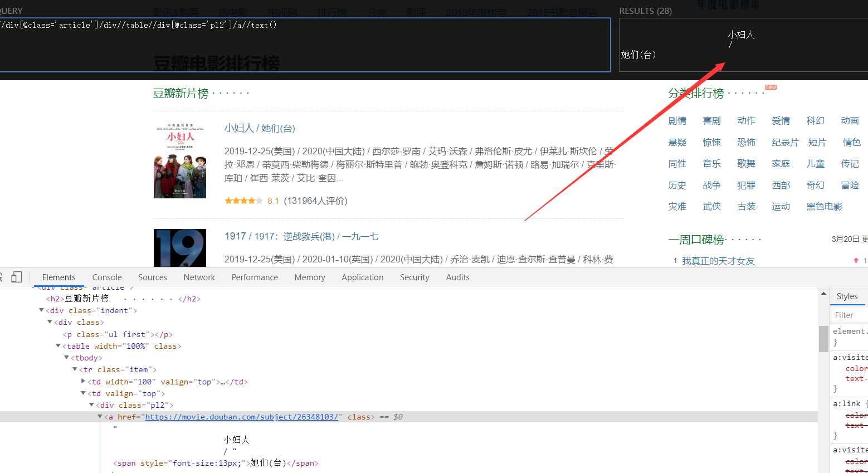Open the 爱情 category ranking
The image size is (868, 473).
[781, 121]
